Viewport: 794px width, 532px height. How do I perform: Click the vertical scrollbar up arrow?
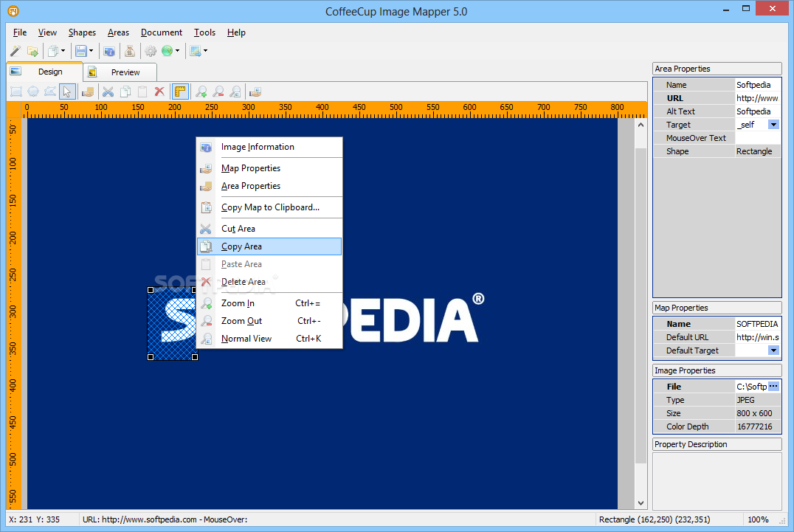click(x=641, y=125)
